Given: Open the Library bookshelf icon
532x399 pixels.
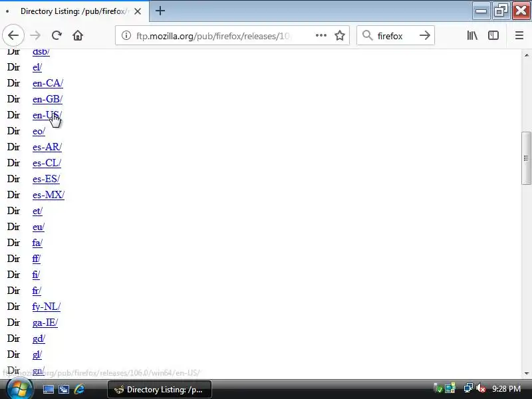Looking at the screenshot, I should (472, 35).
